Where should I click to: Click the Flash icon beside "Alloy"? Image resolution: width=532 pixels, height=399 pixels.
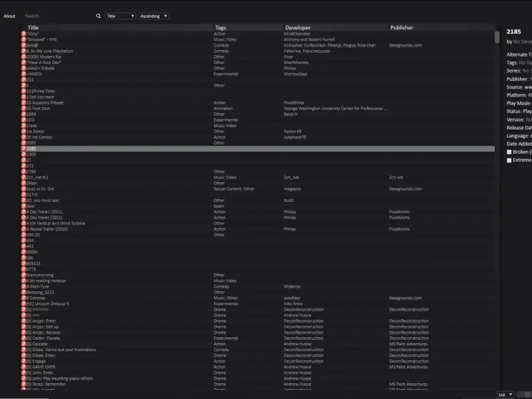click(x=23, y=34)
